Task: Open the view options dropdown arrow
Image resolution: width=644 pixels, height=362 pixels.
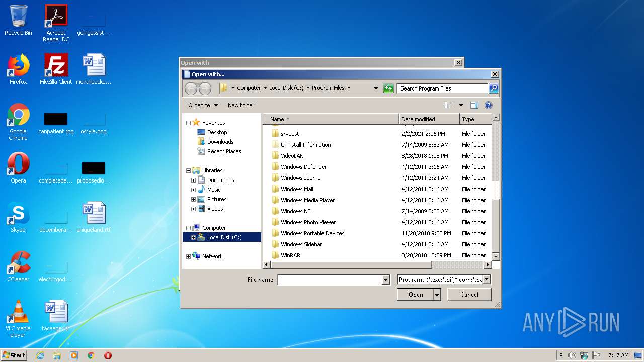Action: click(x=460, y=105)
